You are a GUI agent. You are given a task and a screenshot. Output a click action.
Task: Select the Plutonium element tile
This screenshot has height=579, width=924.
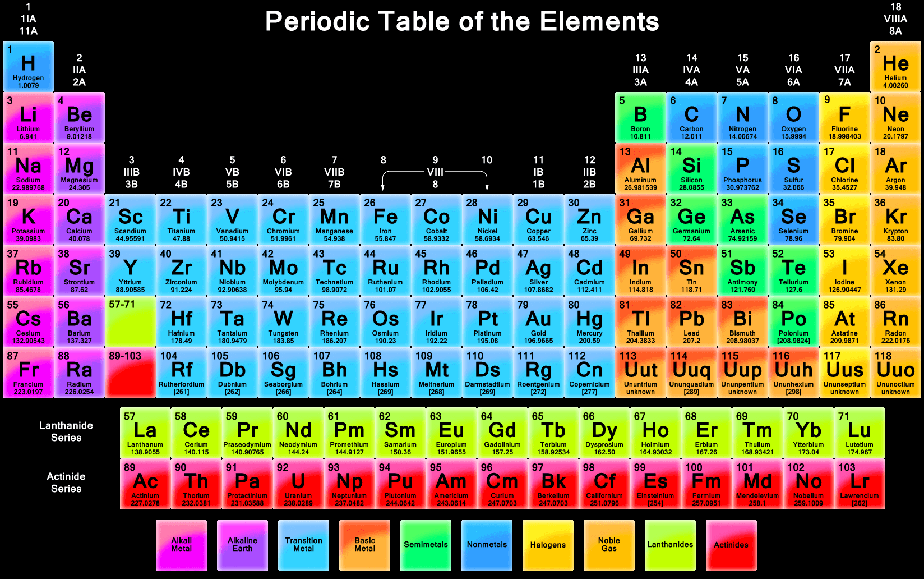pyautogui.click(x=400, y=484)
